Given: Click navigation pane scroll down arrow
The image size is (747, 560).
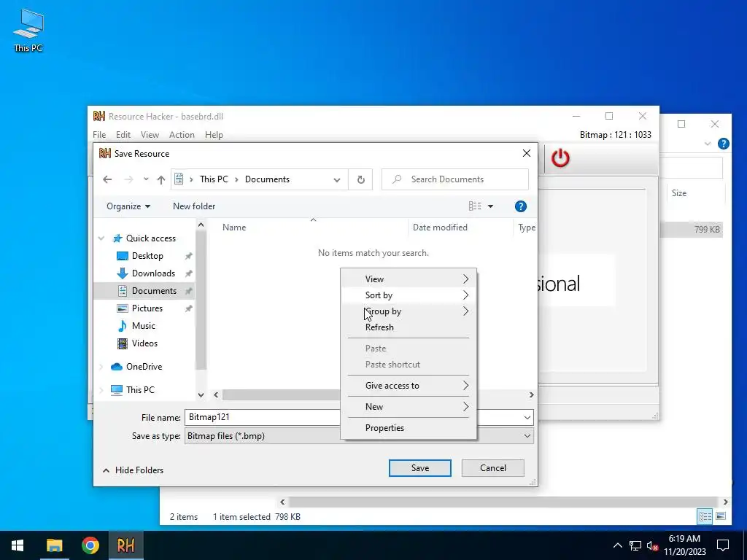Looking at the screenshot, I should (201, 395).
